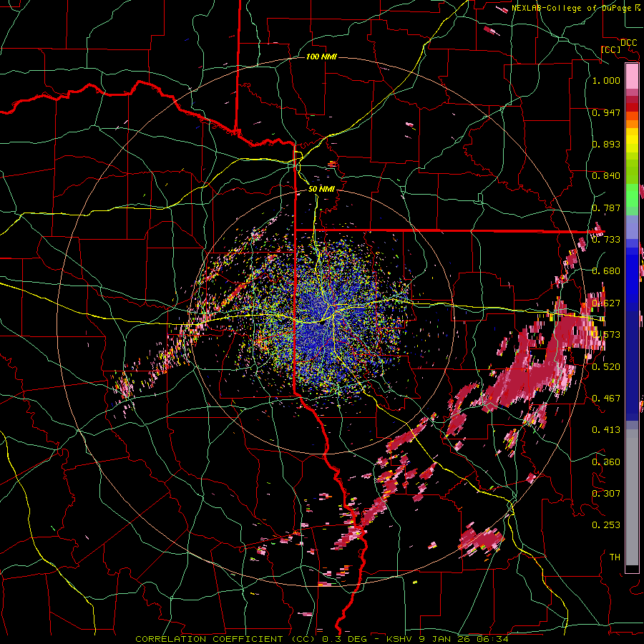Click the 0.253 scale value
Viewport: 644px width, 644px height.
point(606,525)
